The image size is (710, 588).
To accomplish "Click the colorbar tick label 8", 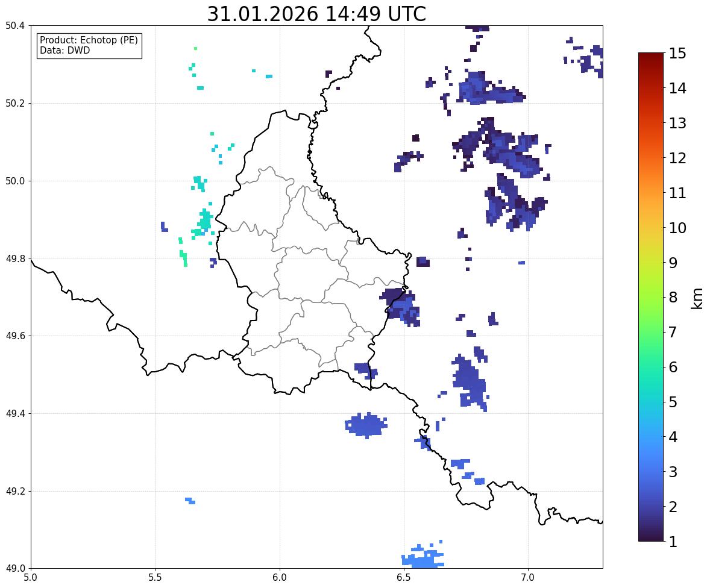I will [673, 298].
